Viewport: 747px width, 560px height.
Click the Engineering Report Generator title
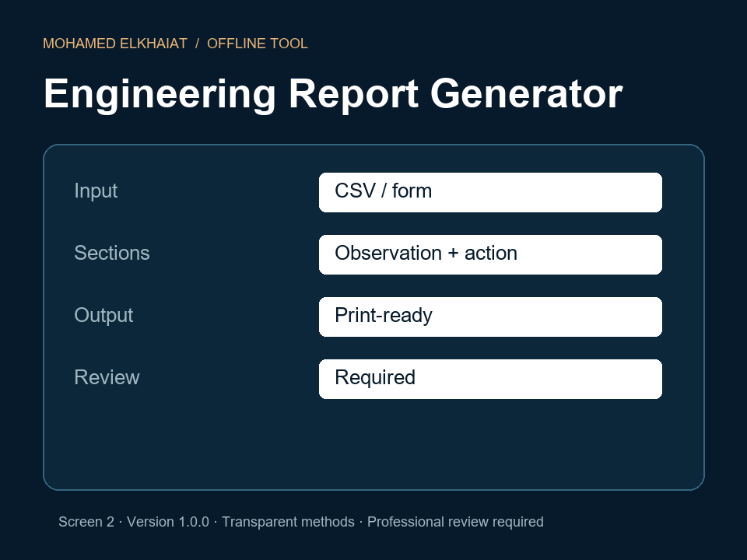[333, 94]
